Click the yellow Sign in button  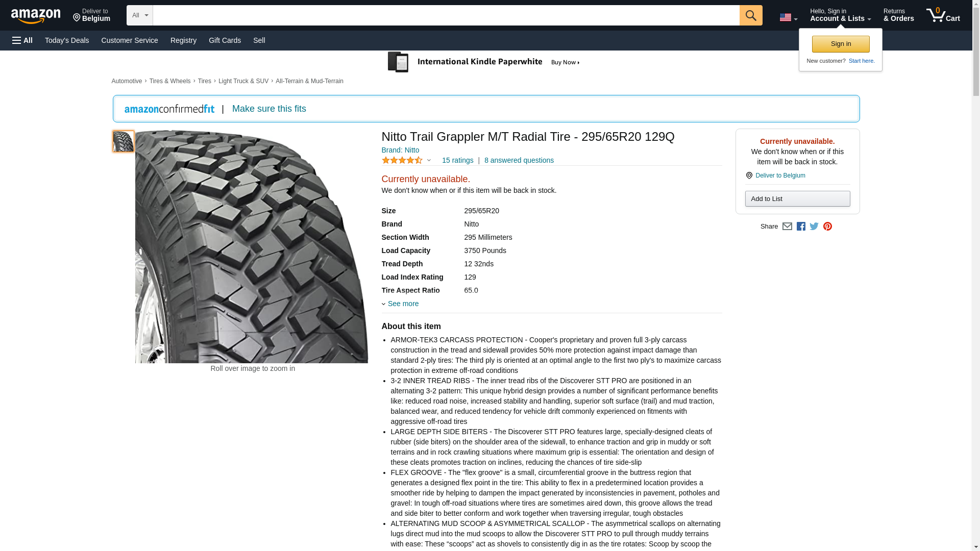tap(841, 44)
